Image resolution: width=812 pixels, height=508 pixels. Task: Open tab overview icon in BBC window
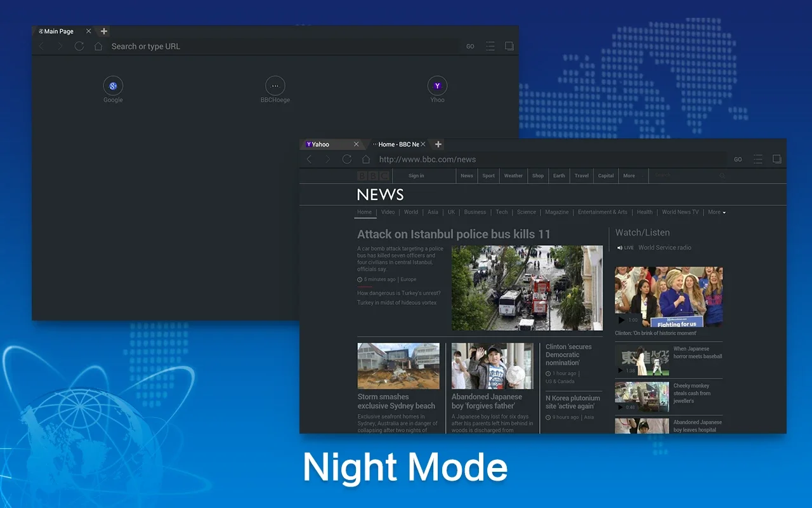pos(776,159)
